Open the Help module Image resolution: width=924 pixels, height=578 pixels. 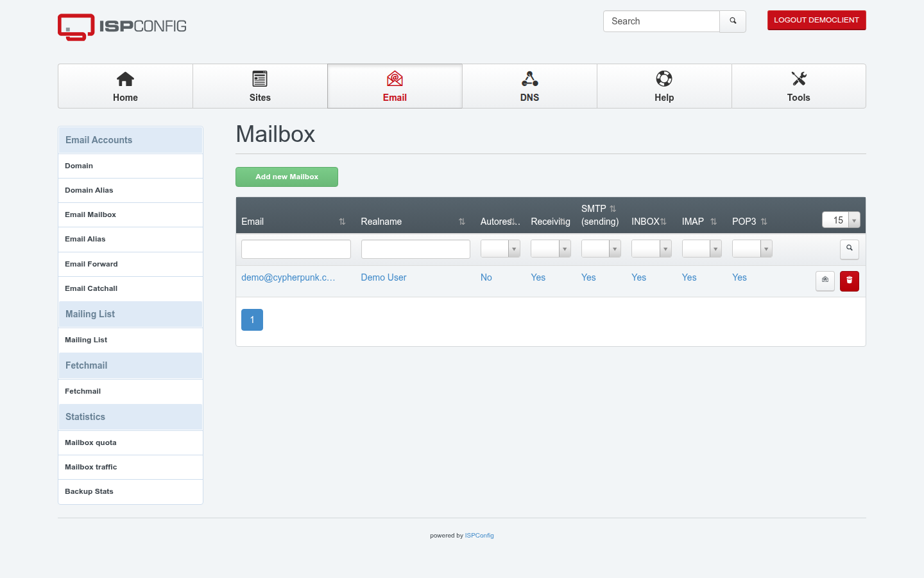664,86
